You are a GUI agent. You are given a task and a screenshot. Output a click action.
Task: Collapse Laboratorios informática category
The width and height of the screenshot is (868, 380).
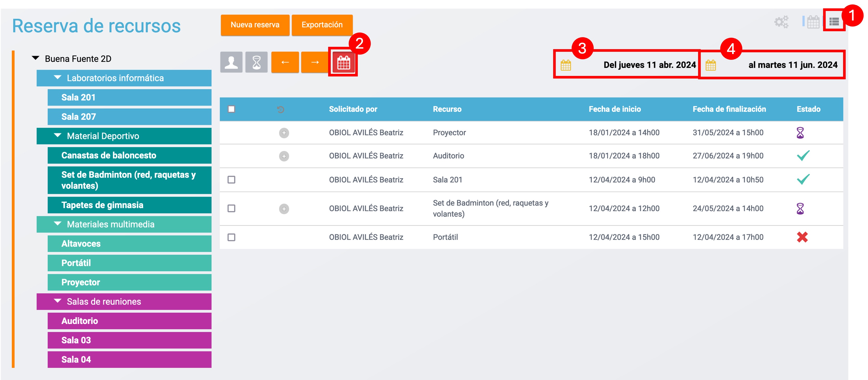58,77
